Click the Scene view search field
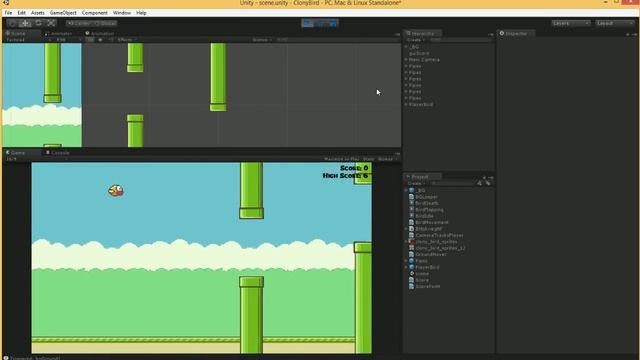Viewport: 640px width, 360px height. (x=335, y=40)
